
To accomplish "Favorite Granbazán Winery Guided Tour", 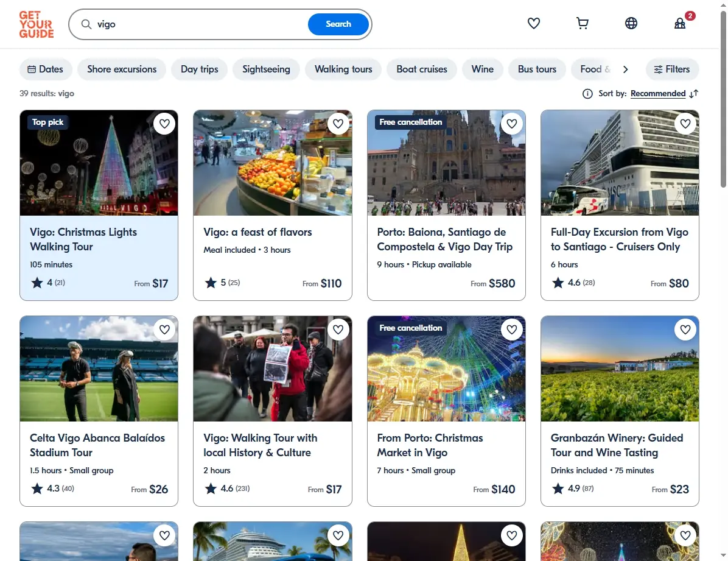I will (x=685, y=330).
